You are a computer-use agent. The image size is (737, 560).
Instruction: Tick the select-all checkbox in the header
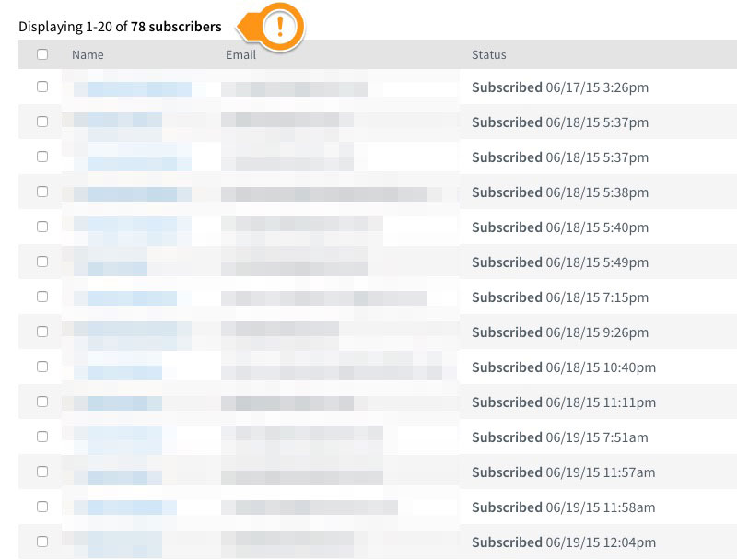[x=42, y=54]
